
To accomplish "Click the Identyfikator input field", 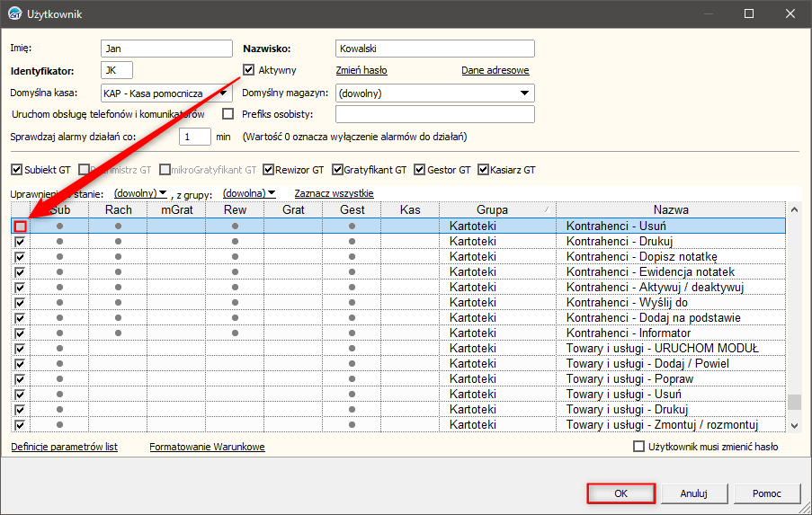I will [117, 70].
